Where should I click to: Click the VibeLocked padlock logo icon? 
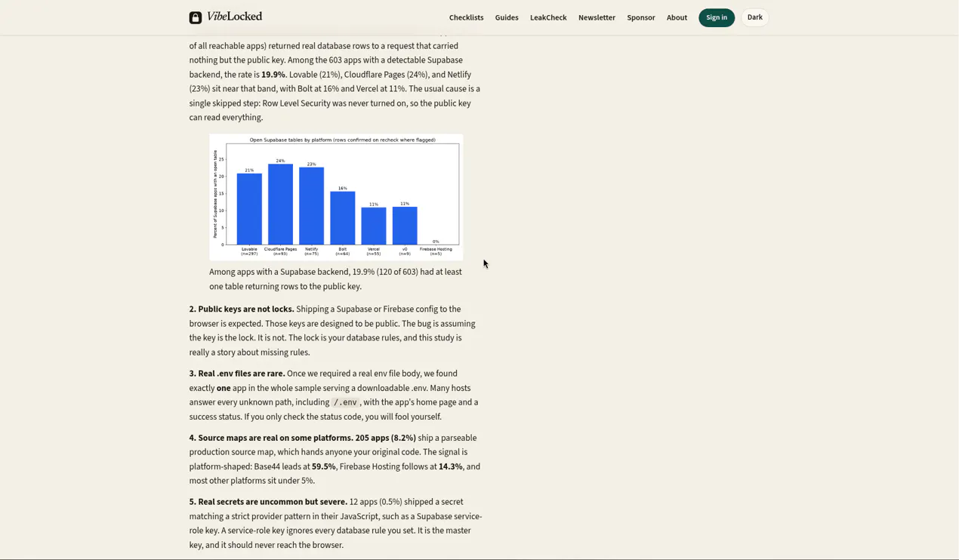tap(196, 17)
